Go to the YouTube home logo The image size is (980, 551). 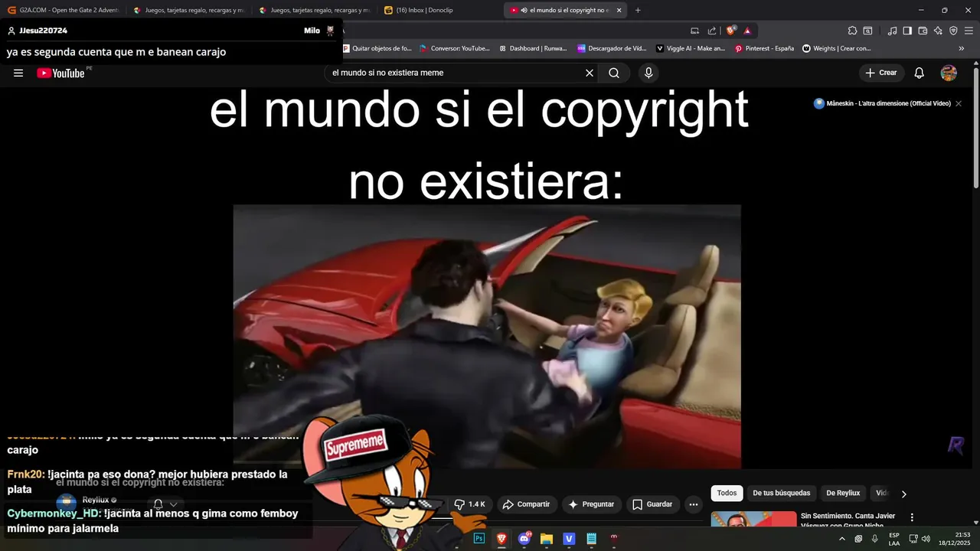click(x=60, y=73)
